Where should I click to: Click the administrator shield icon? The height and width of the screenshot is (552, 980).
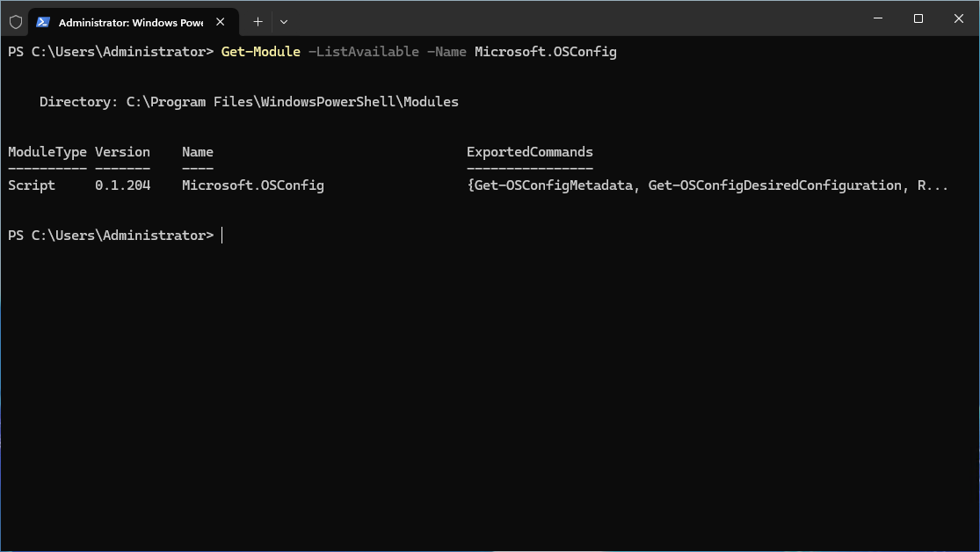tap(16, 21)
